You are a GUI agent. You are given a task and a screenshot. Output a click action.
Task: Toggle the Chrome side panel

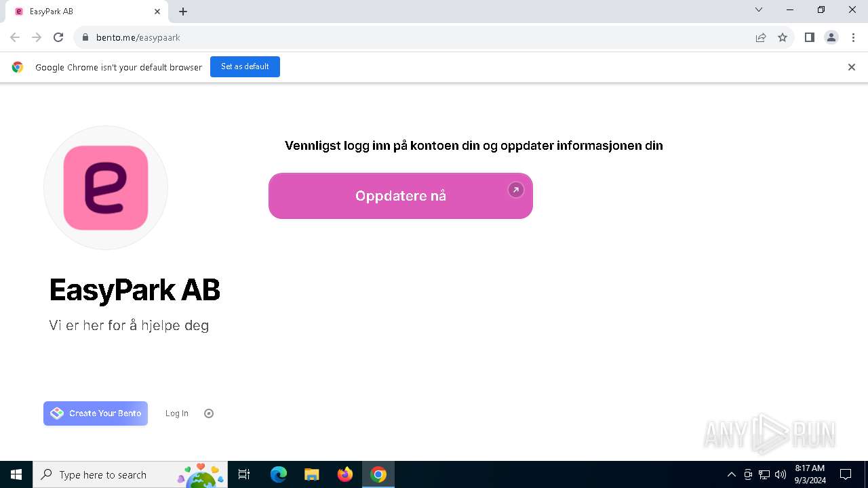(809, 37)
